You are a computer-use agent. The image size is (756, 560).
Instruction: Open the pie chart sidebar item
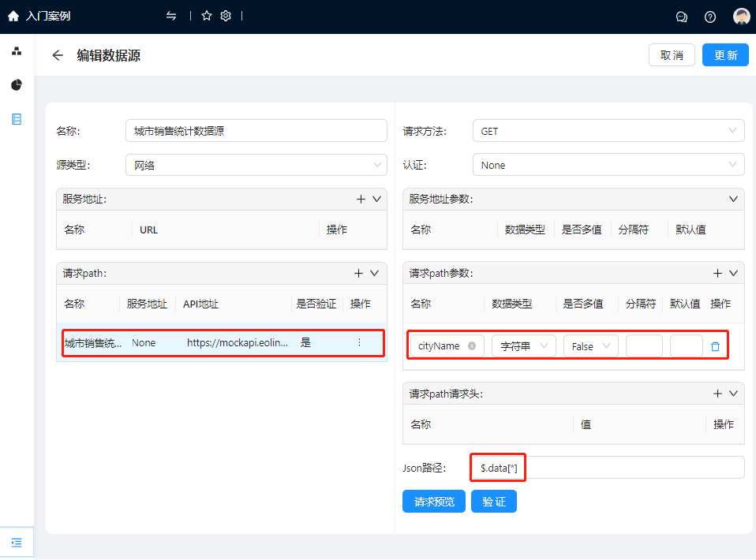pyautogui.click(x=17, y=85)
